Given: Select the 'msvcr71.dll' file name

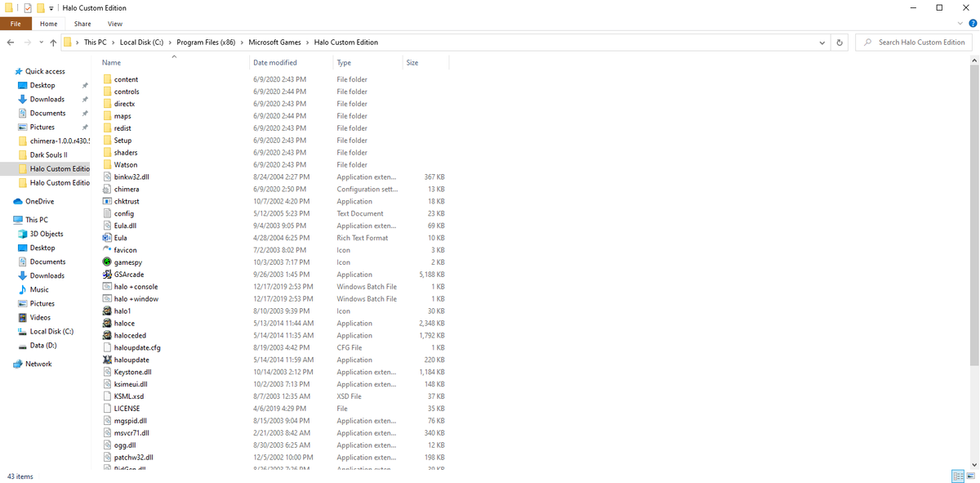Looking at the screenshot, I should [131, 433].
